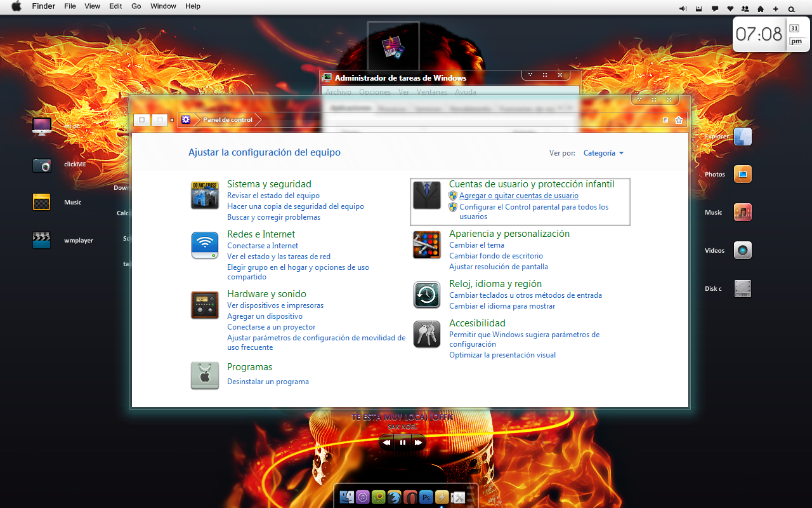Click Ver dispositivos e impresoras link

click(275, 305)
